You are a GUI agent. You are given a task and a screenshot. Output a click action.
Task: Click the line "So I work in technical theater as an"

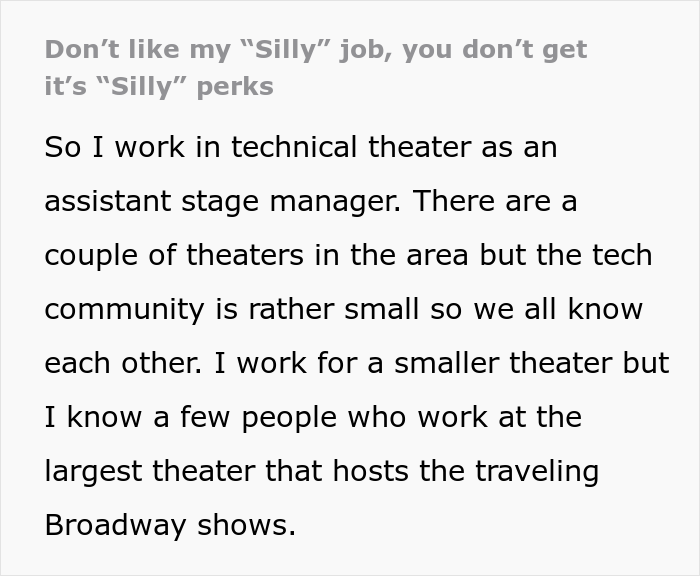(x=300, y=148)
